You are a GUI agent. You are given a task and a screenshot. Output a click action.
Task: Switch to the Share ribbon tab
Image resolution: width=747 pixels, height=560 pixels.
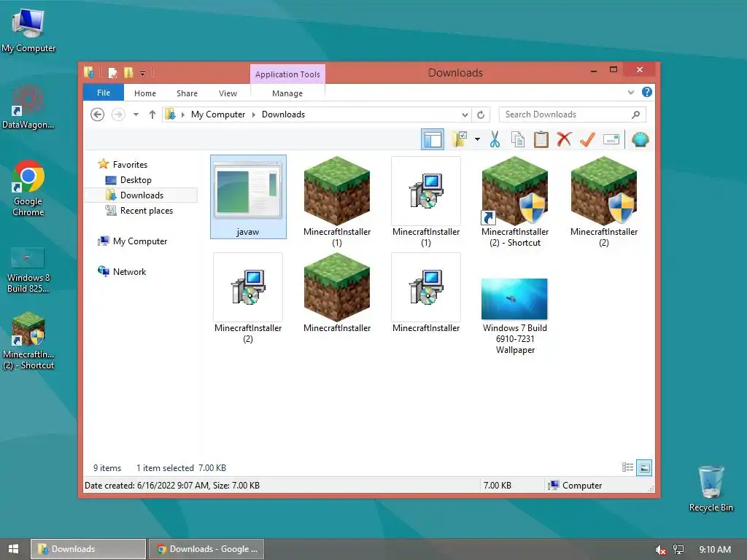187,93
